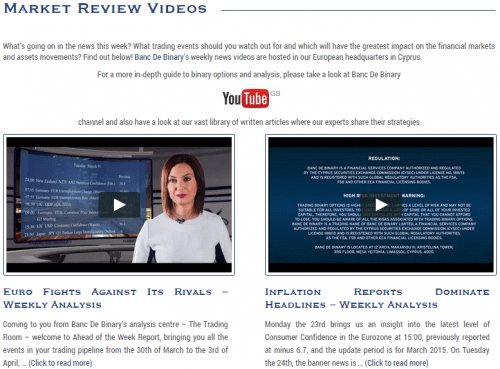The width and height of the screenshot is (500, 369).
Task: Click the Euro Fights article summary text
Action: pos(116,343)
